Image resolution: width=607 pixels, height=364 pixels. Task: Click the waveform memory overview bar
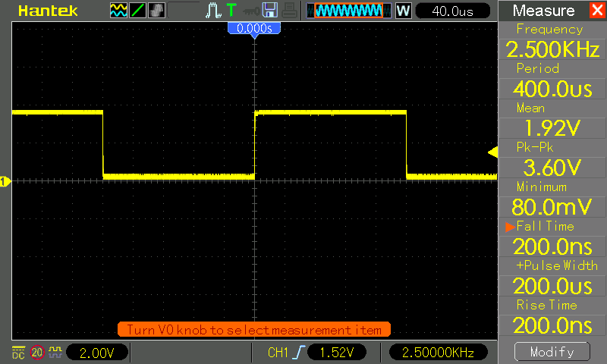click(x=349, y=11)
